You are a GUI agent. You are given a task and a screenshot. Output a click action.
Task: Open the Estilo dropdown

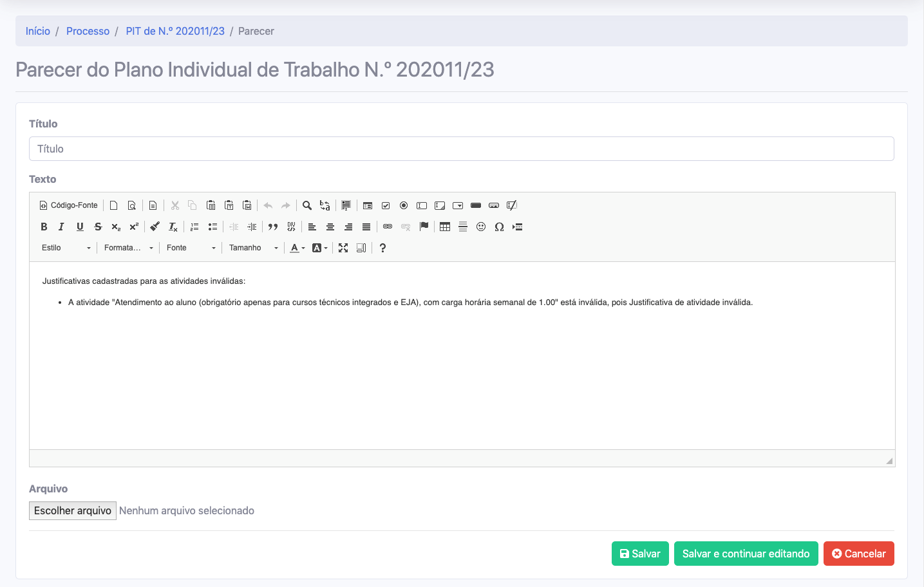[66, 248]
